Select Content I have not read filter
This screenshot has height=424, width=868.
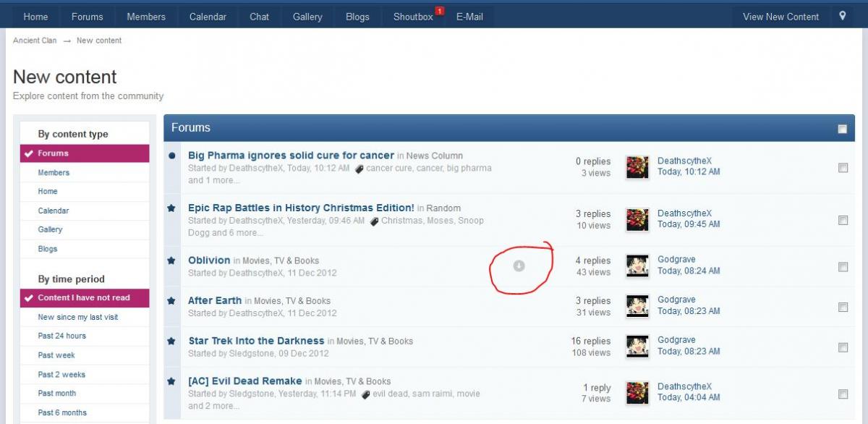85,297
